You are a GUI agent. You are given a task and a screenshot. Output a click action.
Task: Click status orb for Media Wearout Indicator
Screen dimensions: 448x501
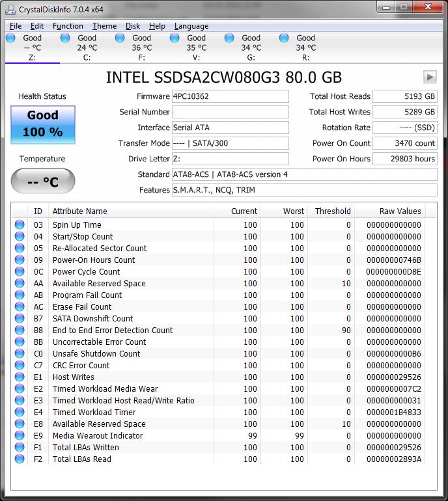pyautogui.click(x=20, y=436)
